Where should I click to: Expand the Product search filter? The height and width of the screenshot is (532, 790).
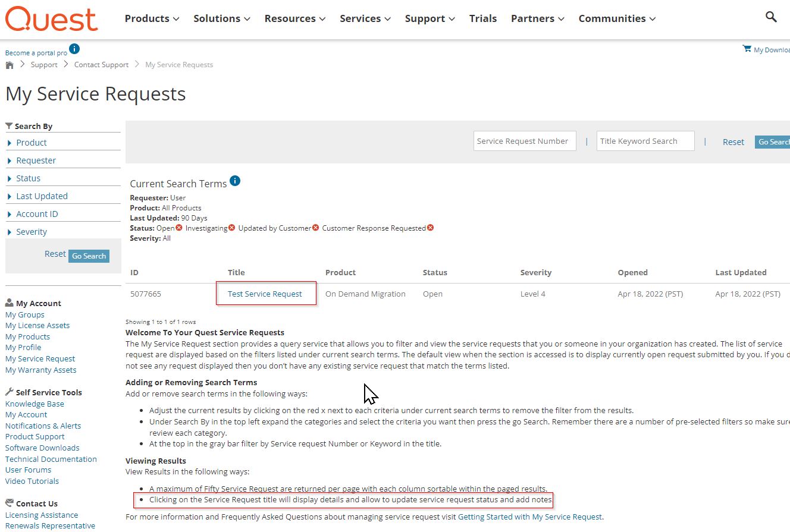31,143
